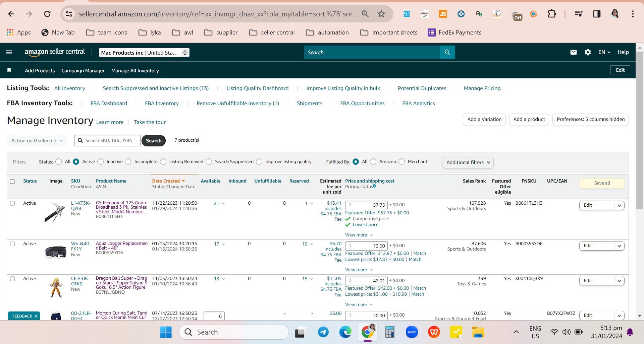This screenshot has height=344, width=644.
Task: Open Campaign Manager in the navigation bar
Action: pos(83,71)
